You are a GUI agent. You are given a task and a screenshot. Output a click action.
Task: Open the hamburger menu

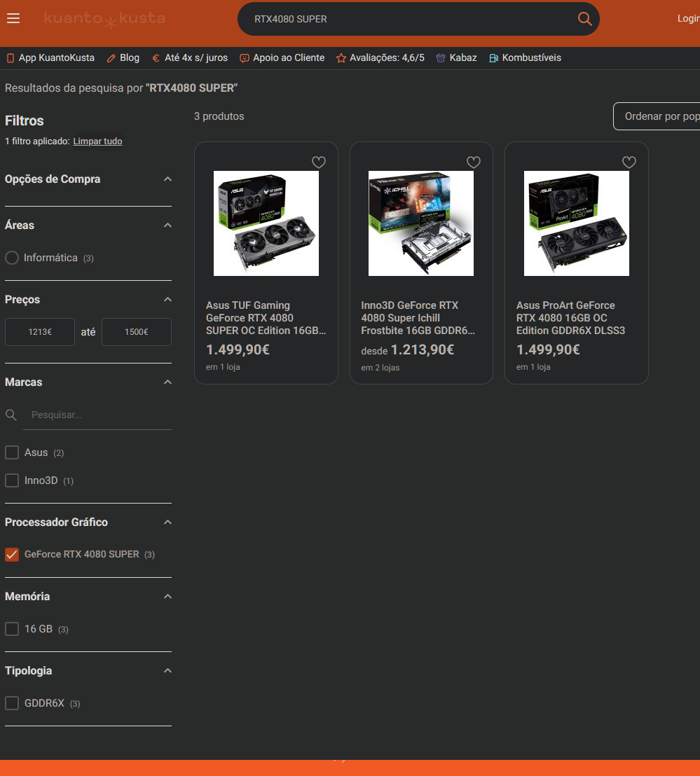coord(13,19)
